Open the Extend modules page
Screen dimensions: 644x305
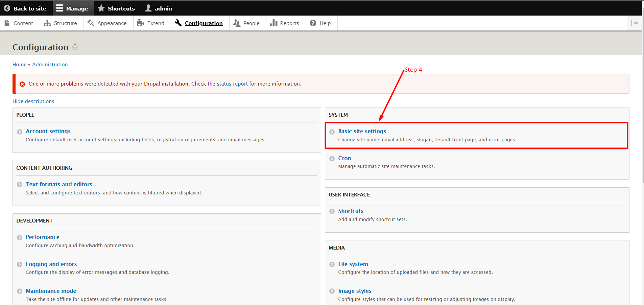(x=150, y=23)
